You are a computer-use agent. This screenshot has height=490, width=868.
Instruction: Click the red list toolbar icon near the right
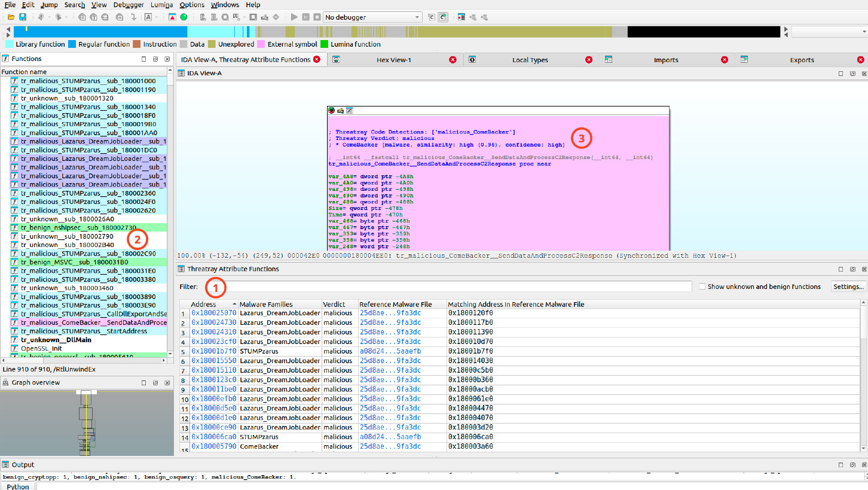[x=461, y=17]
